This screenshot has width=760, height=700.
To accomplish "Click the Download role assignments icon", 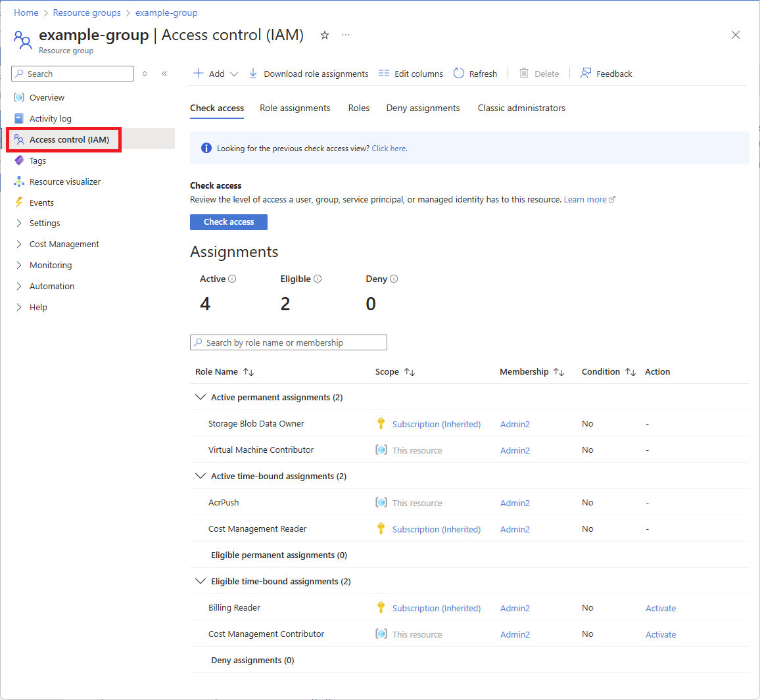I will pyautogui.click(x=253, y=74).
